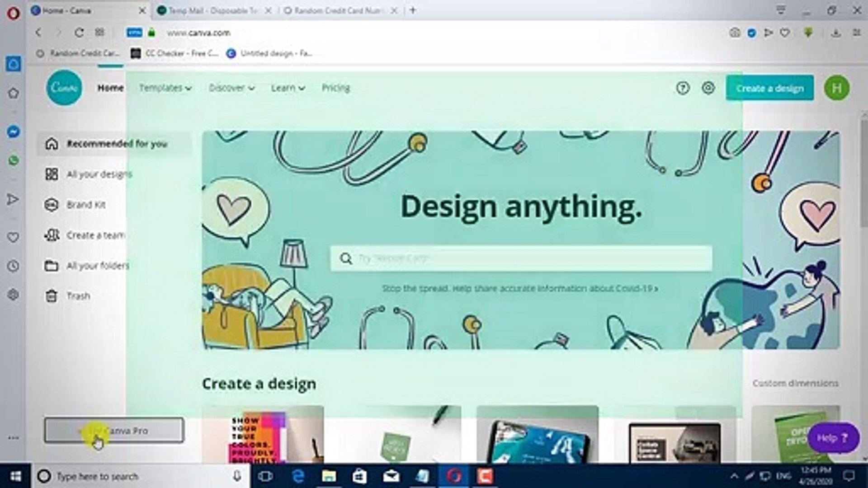
Task: Open the Recommended for you home section
Action: click(116, 144)
